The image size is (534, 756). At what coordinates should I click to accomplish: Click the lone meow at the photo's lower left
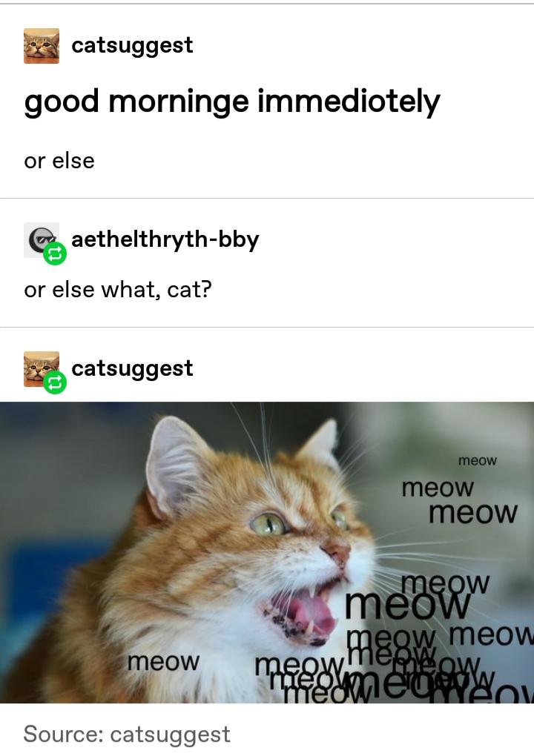coord(163,661)
